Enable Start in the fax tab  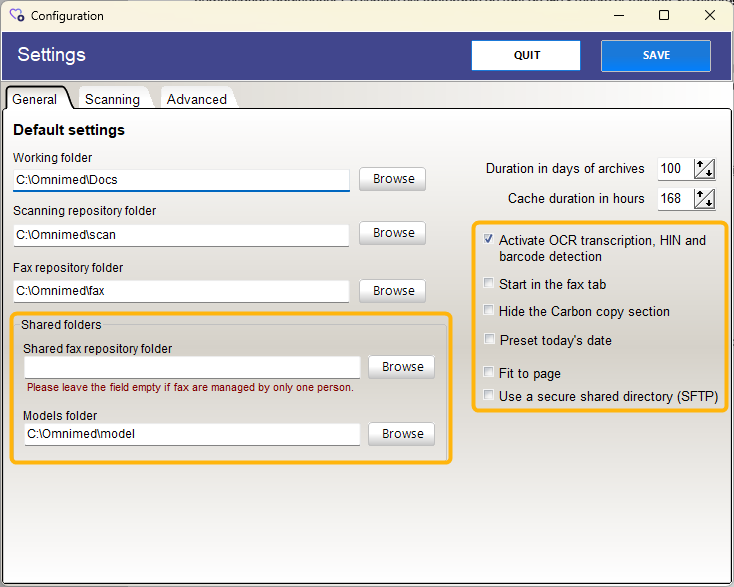pyautogui.click(x=488, y=283)
